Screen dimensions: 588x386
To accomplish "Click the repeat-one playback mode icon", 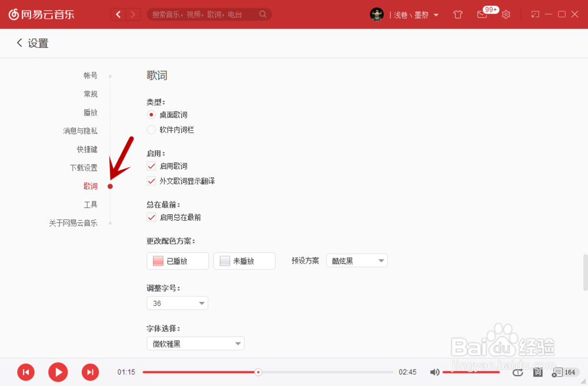I will click(x=518, y=372).
